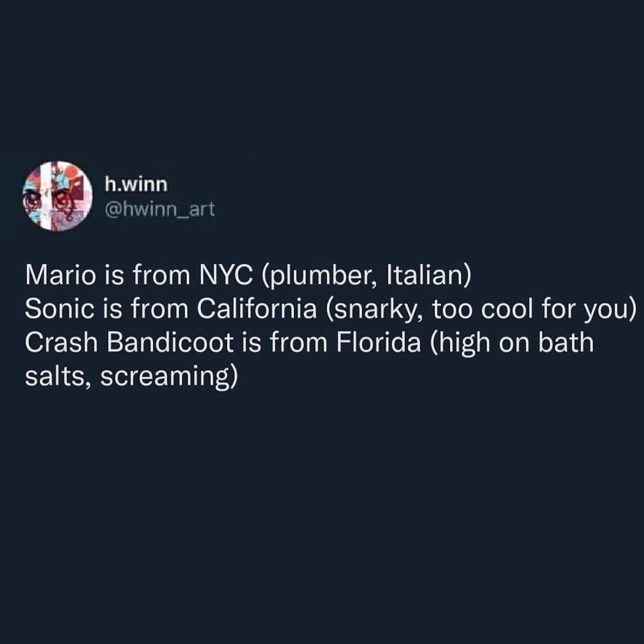Click the word "screaming)"
The image size is (644, 644).
coord(169,376)
